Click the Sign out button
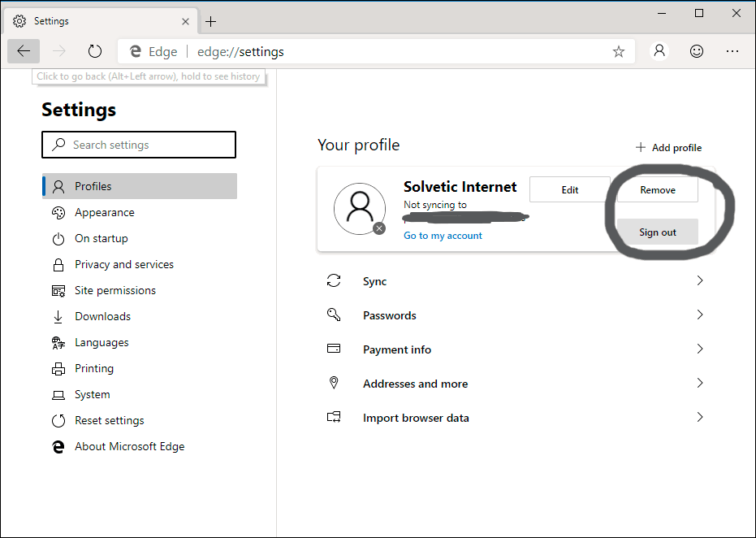This screenshot has width=756, height=538. [657, 232]
